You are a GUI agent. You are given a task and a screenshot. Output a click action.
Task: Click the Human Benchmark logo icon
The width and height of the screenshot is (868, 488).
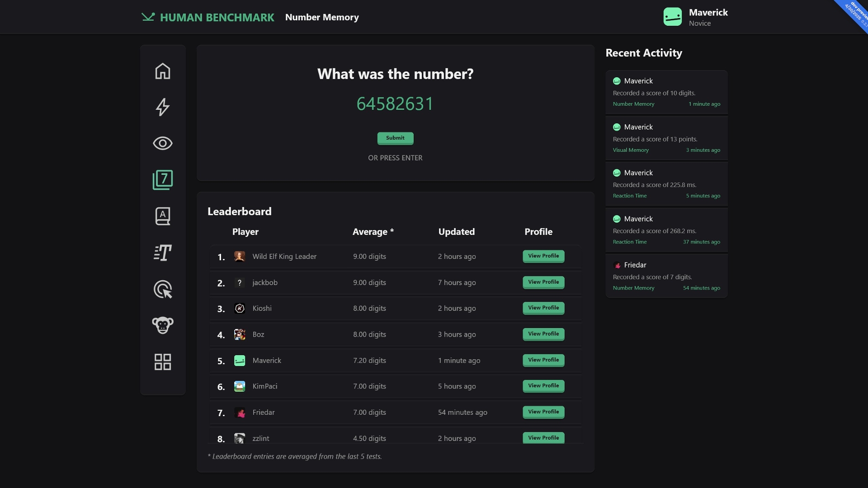tap(148, 17)
